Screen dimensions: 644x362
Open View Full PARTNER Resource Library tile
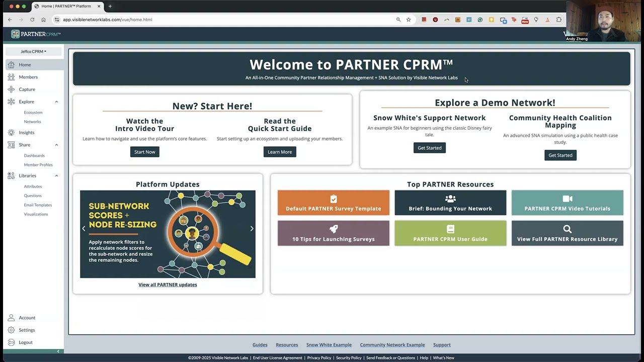pos(567,233)
